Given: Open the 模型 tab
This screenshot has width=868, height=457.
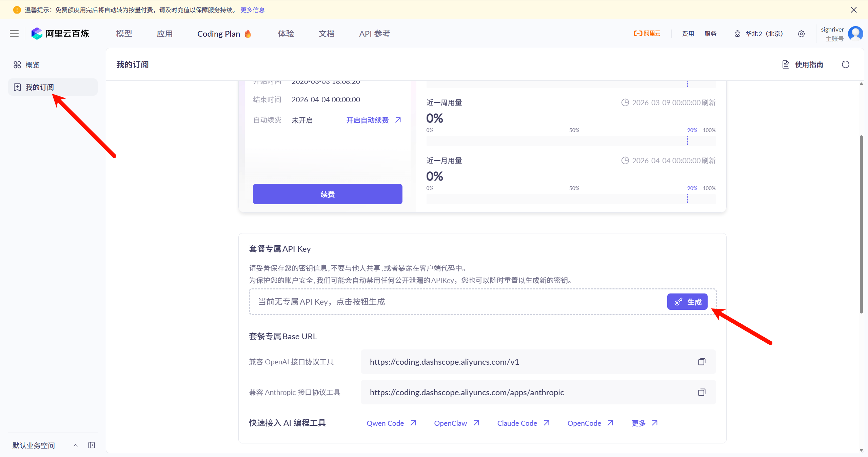Looking at the screenshot, I should coord(124,34).
